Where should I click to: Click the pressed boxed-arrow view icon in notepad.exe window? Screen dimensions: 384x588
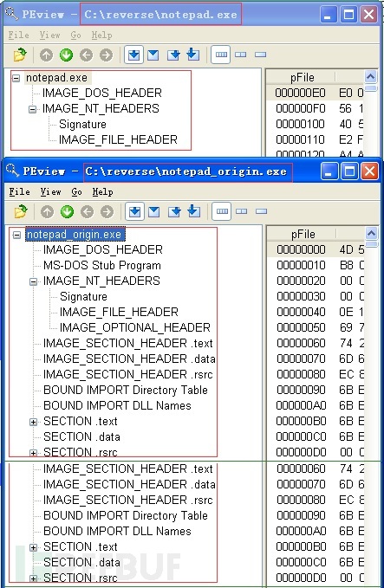(133, 55)
